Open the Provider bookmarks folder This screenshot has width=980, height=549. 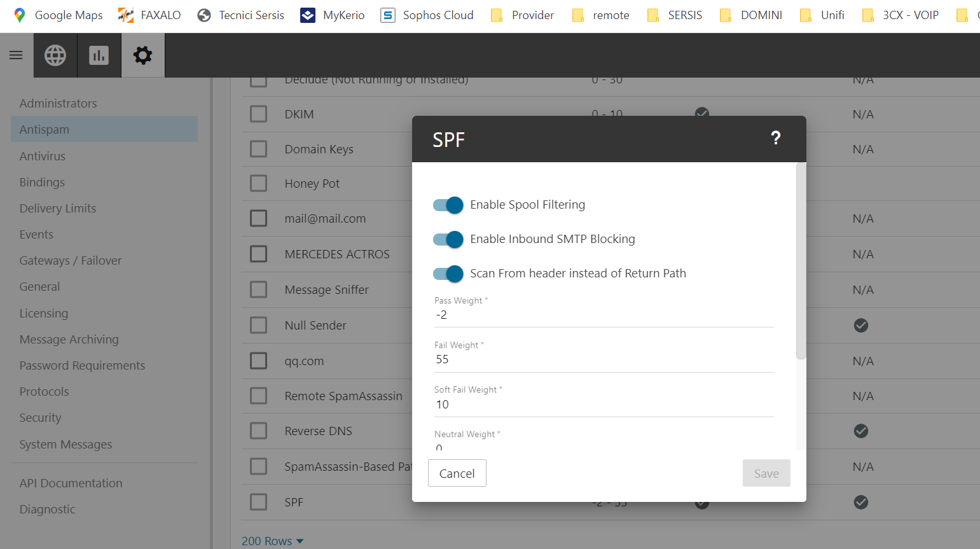522,15
